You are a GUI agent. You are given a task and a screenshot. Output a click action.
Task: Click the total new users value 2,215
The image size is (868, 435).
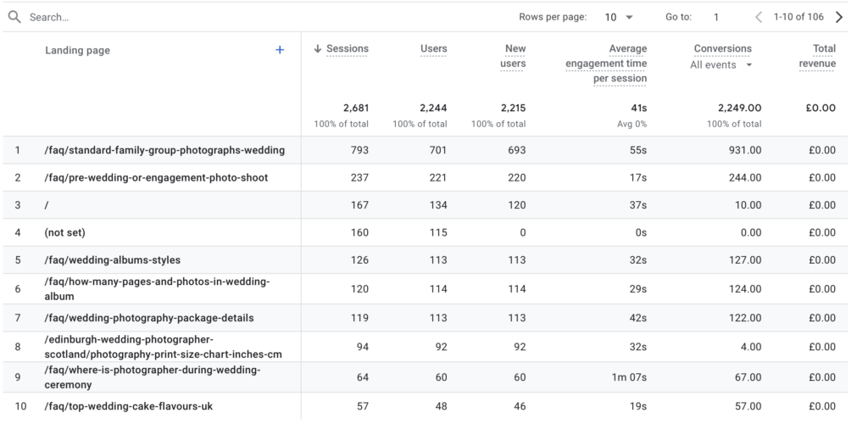[512, 108]
